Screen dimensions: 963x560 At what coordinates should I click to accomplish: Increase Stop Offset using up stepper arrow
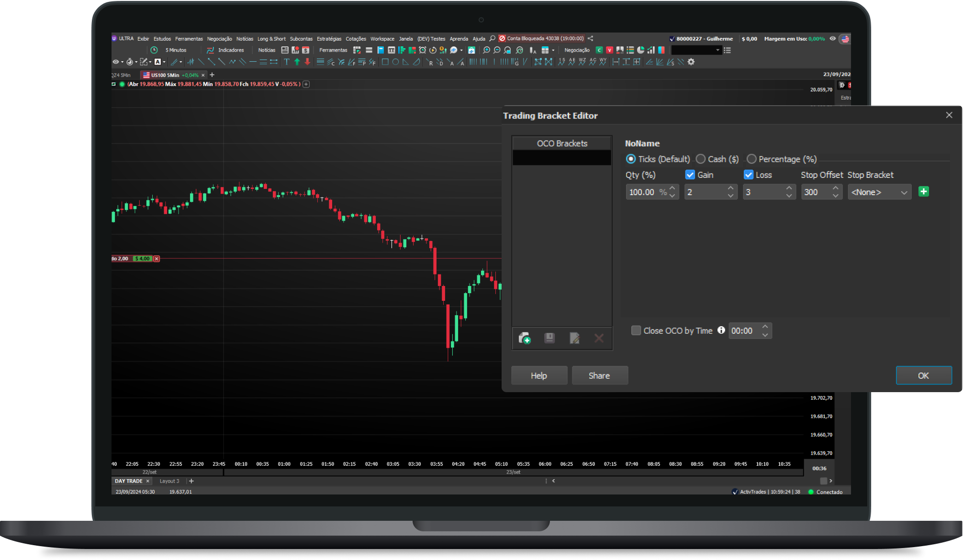click(x=835, y=189)
